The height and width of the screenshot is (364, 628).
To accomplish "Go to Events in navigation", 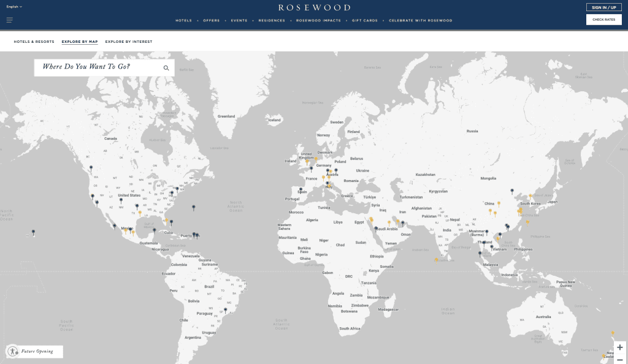I will point(239,20).
